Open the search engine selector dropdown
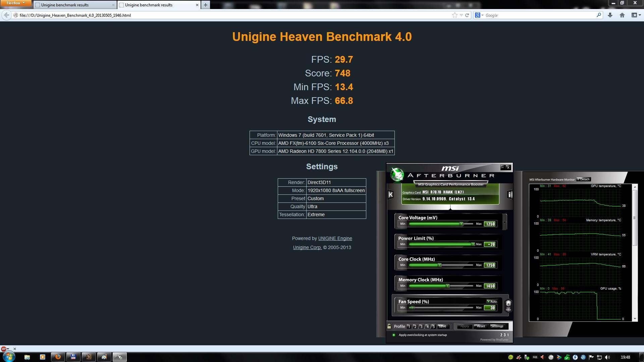The height and width of the screenshot is (362, 644). (x=479, y=15)
